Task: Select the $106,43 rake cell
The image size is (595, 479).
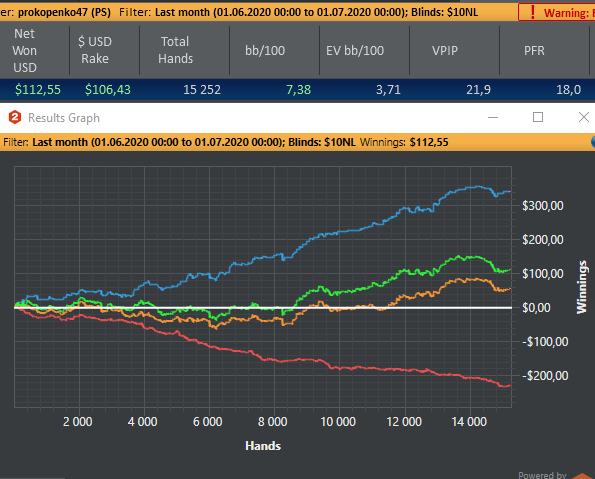Action: [x=108, y=90]
